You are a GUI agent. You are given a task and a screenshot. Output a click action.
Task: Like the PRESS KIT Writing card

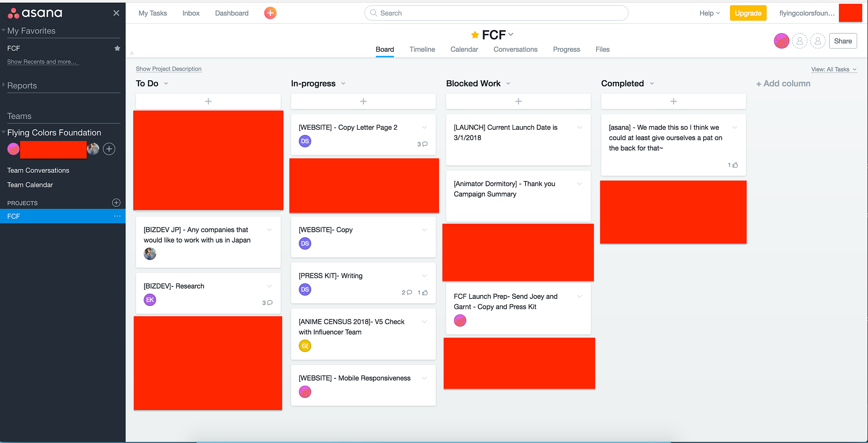tap(423, 292)
